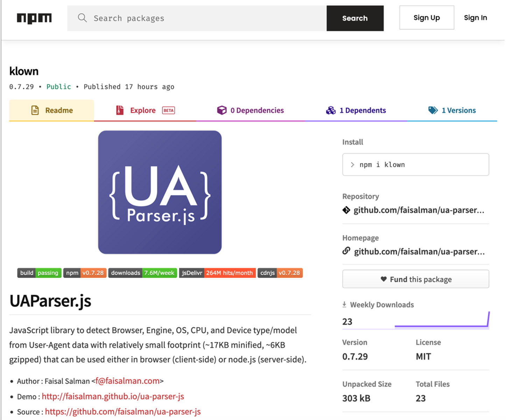506x420 pixels.
Task: Click the Readme document icon
Action: 35,110
